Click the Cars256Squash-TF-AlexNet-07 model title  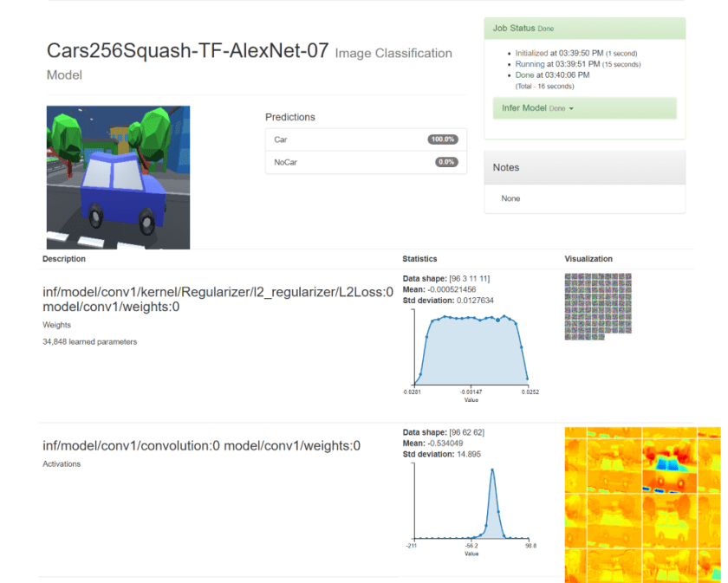tap(187, 51)
